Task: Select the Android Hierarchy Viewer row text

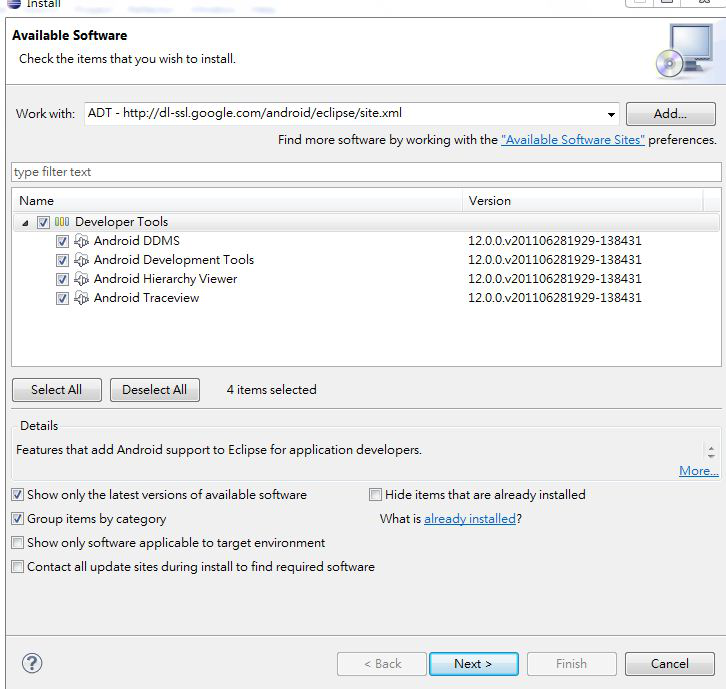Action: 165,279
